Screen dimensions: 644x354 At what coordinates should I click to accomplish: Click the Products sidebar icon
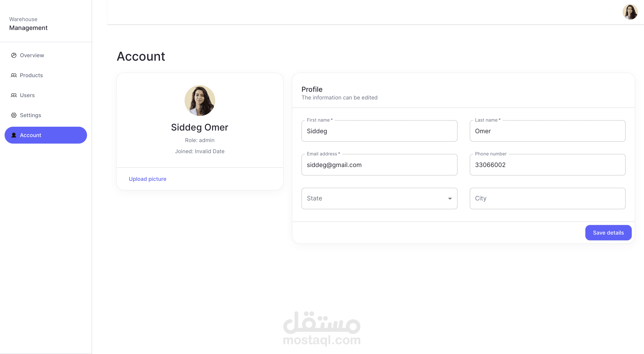14,75
